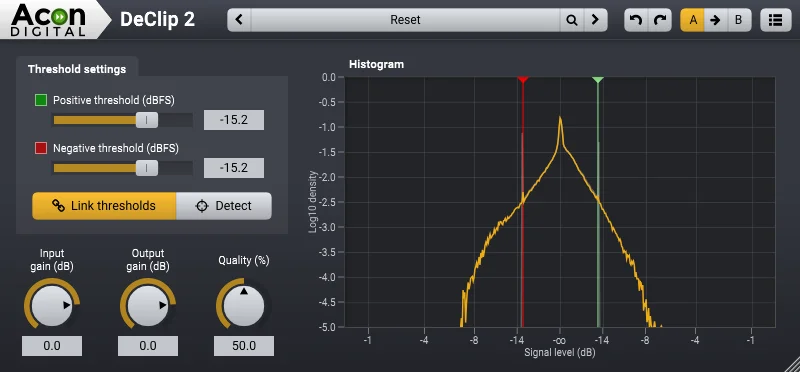Click the red negative threshold swatch
Screen dimensions: 800x372
coord(41,148)
